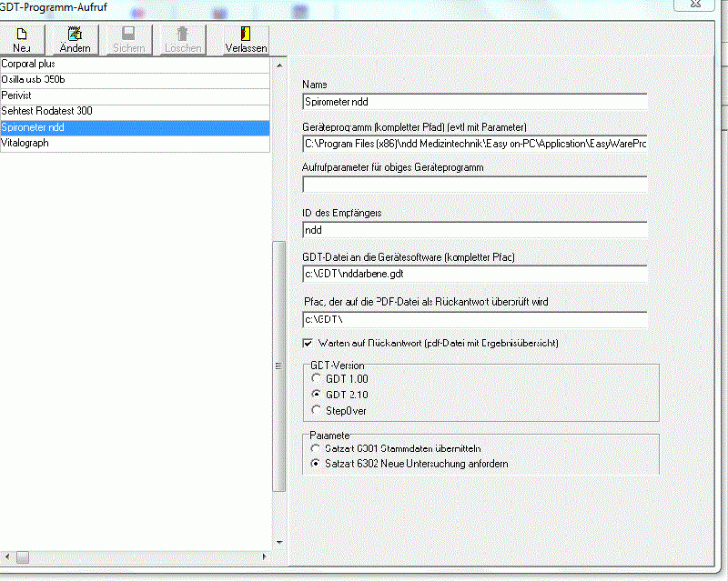Choose the GDT 2.10 version
This screenshot has width=728, height=581.
316,395
